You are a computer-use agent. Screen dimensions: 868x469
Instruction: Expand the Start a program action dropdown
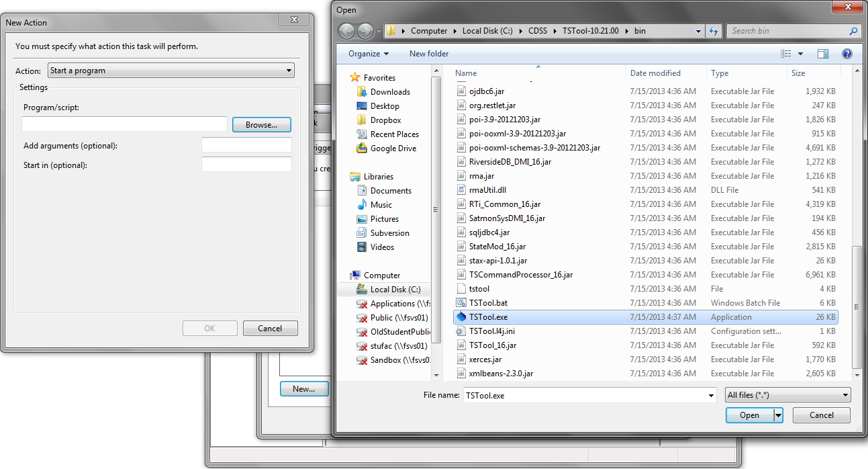coord(289,70)
